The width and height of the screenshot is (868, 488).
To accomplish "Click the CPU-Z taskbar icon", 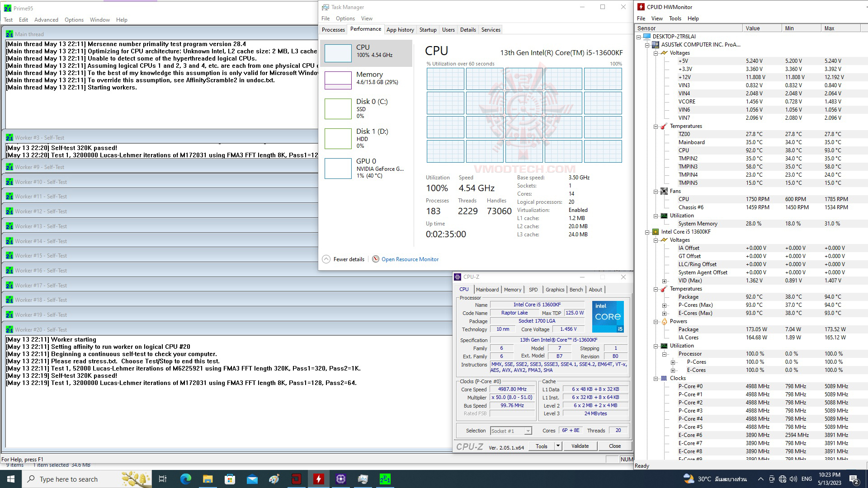I will 340,479.
